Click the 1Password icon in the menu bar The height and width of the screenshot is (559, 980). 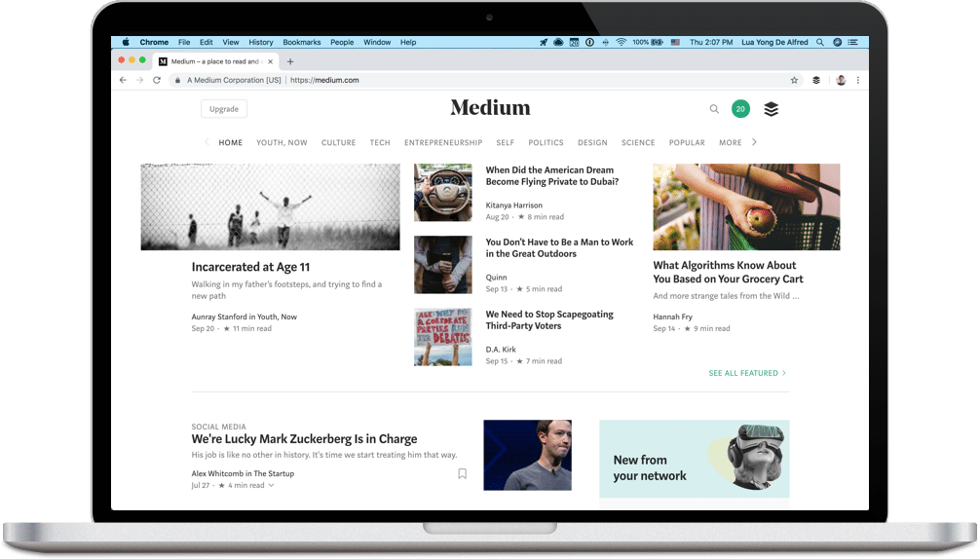point(589,42)
